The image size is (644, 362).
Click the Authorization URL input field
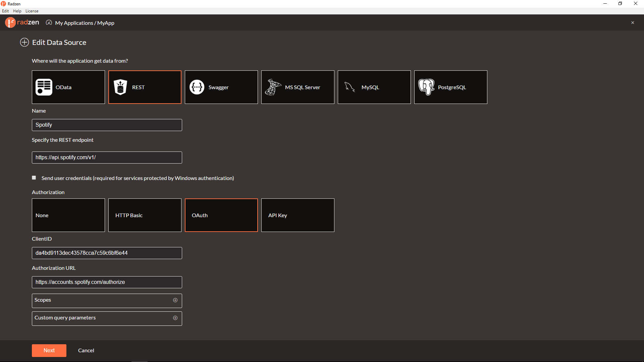point(107,282)
